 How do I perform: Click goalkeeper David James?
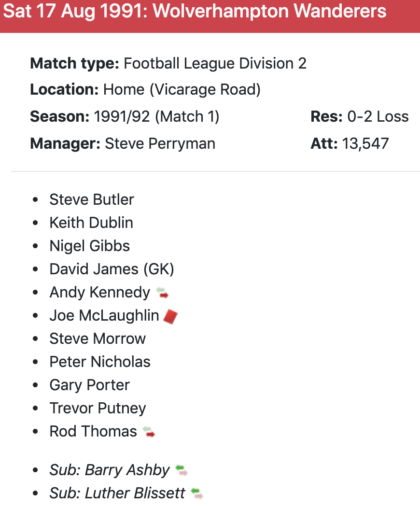coord(112,269)
